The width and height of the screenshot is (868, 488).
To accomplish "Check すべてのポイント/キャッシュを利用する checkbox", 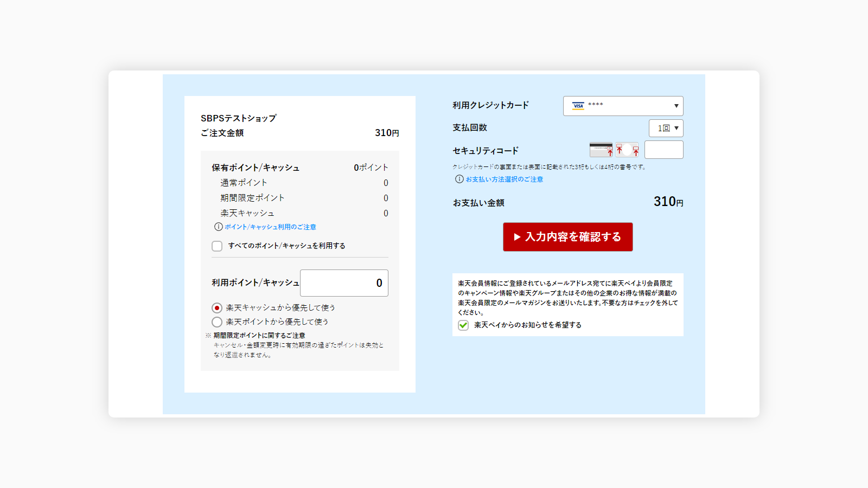I will (x=217, y=246).
